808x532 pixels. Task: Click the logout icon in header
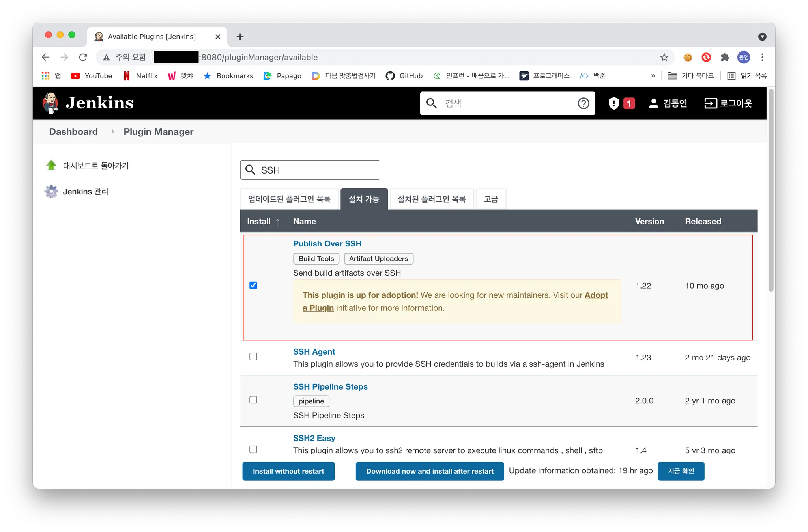pos(710,103)
